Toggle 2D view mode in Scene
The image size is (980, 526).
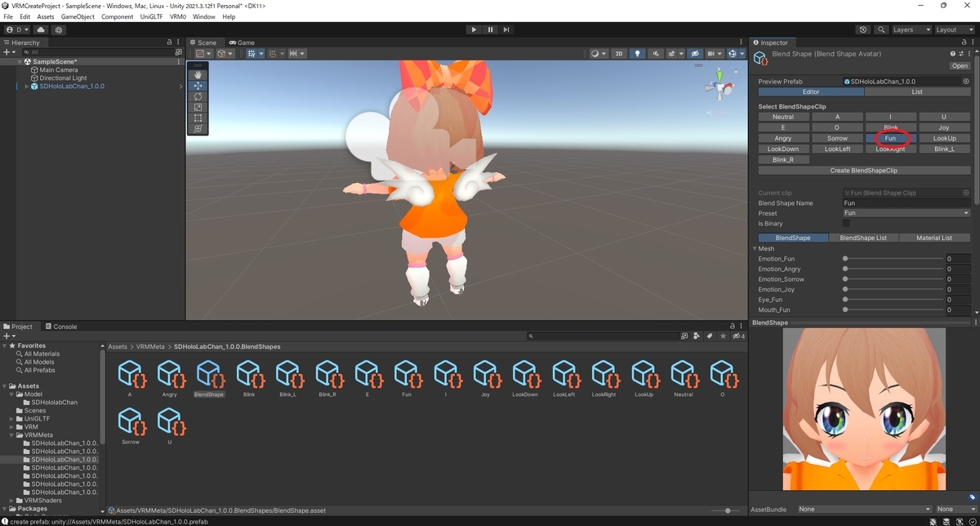point(620,54)
